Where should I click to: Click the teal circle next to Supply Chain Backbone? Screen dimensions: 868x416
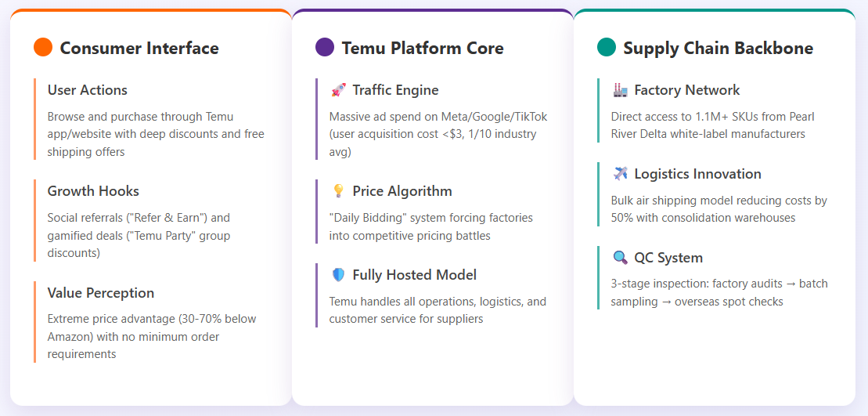coord(607,48)
